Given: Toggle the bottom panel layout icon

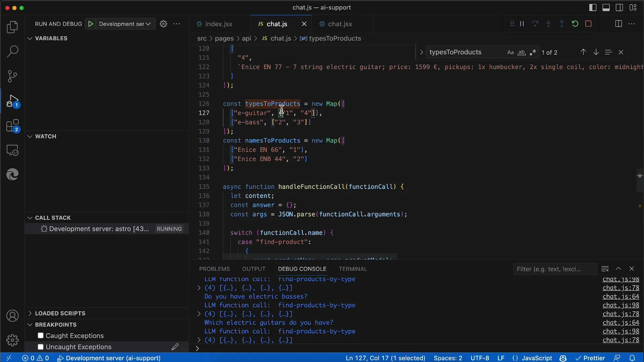Looking at the screenshot, I should point(606,7).
